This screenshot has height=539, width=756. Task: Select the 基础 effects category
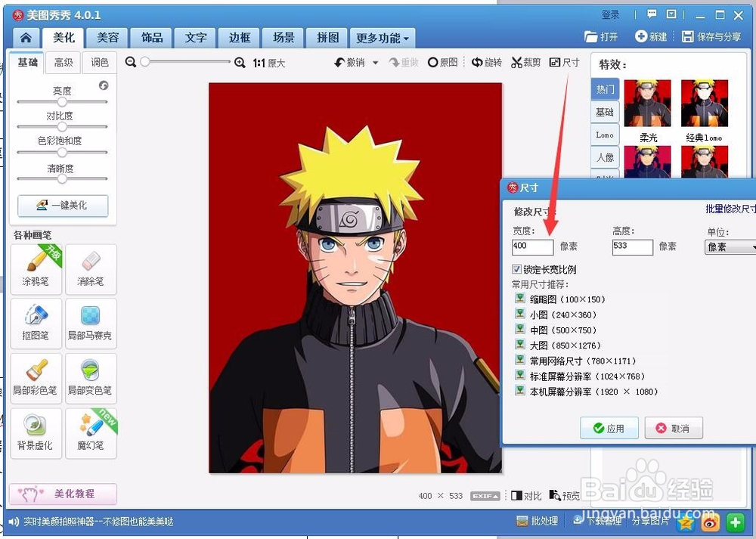[x=605, y=112]
